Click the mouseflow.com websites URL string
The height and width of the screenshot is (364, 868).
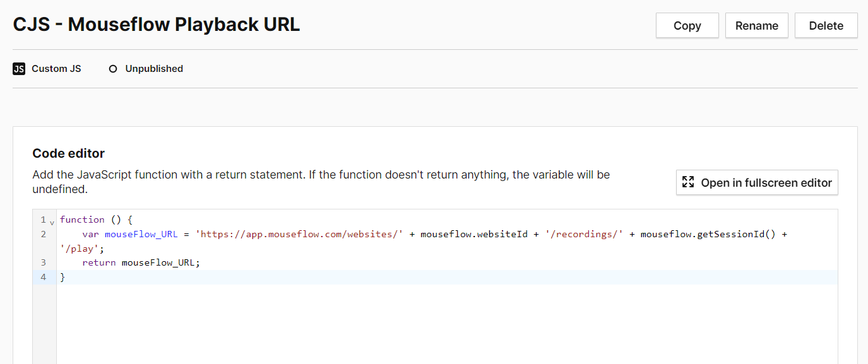299,234
